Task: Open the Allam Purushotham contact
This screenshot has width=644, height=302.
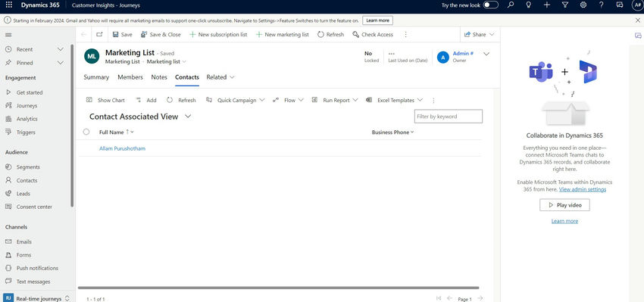Action: pyautogui.click(x=123, y=148)
